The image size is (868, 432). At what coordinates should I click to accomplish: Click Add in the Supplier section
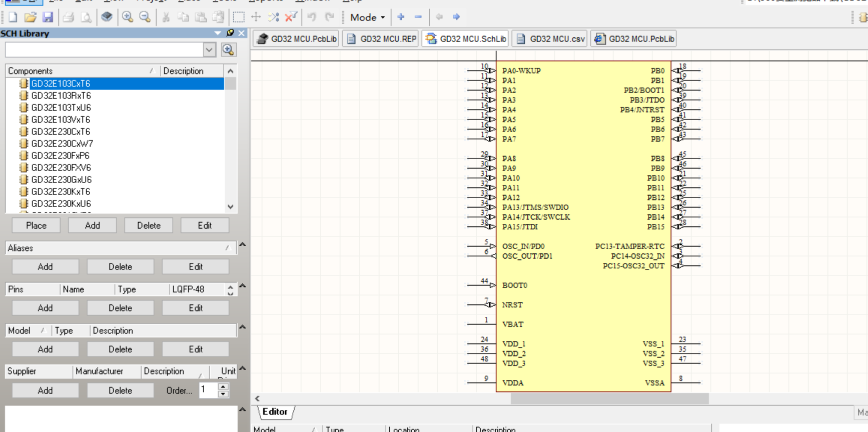click(x=45, y=390)
